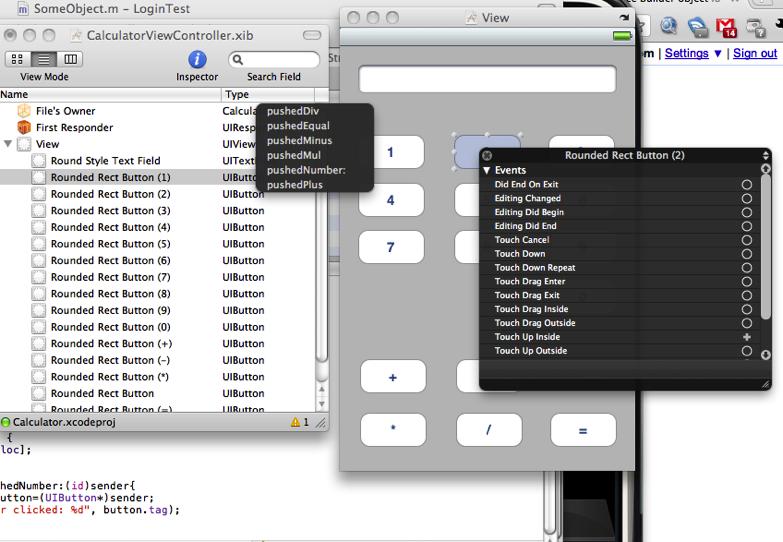Click the connections panel scroll-down arrow
783x542 pixels.
(x=766, y=355)
